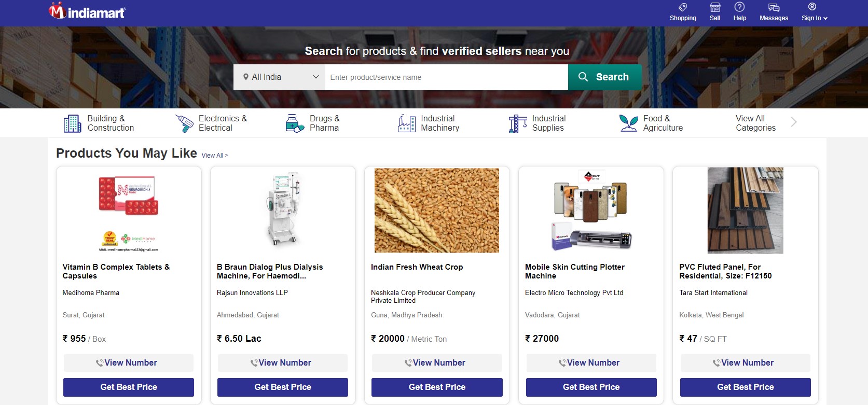The height and width of the screenshot is (405, 868).
Task: Show next categories with right chevron
Action: tap(793, 122)
